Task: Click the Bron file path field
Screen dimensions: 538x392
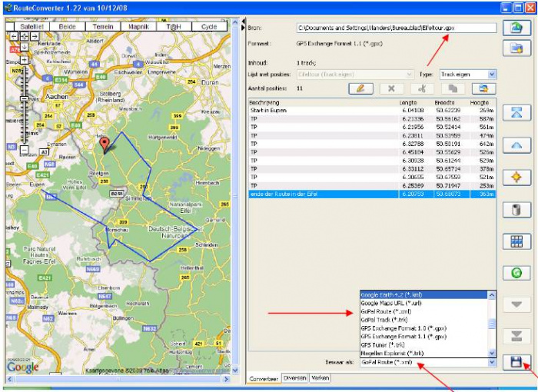Action: tap(397, 28)
